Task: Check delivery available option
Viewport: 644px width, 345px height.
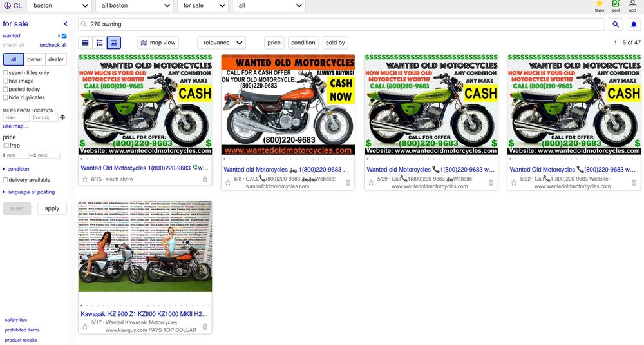Action: (6, 180)
